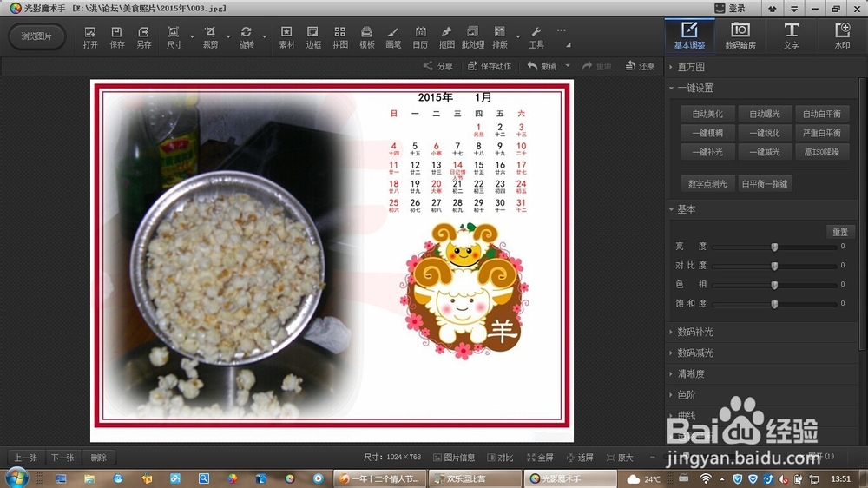Open 白平衡一指键 tool
The width and height of the screenshot is (868, 488).
tap(765, 184)
